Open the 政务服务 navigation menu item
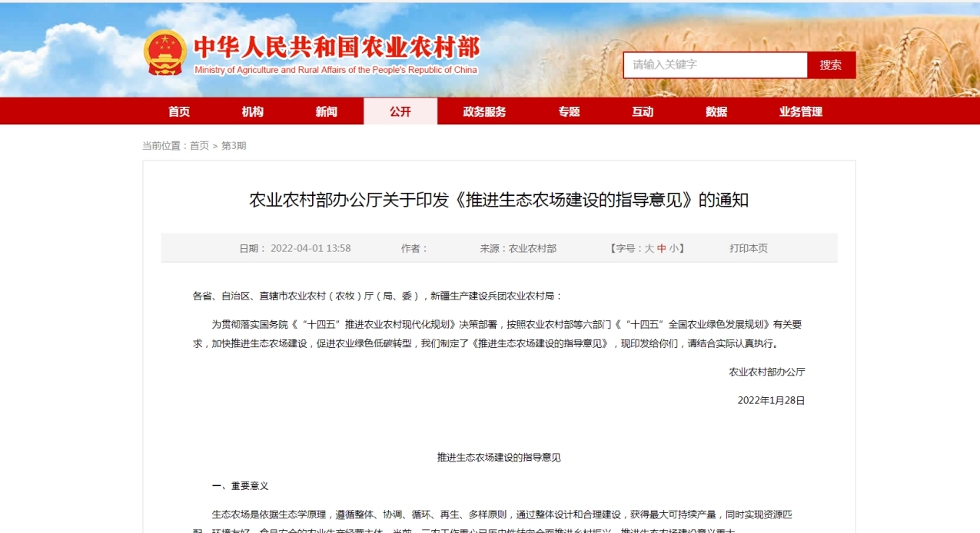980x533 pixels. click(486, 111)
